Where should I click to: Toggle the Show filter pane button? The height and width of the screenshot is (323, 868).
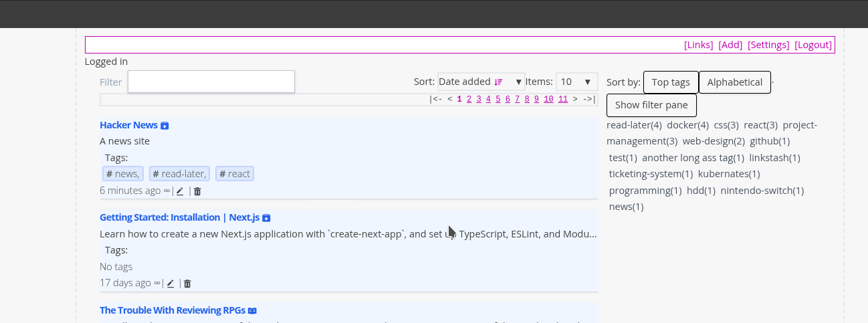pos(651,105)
